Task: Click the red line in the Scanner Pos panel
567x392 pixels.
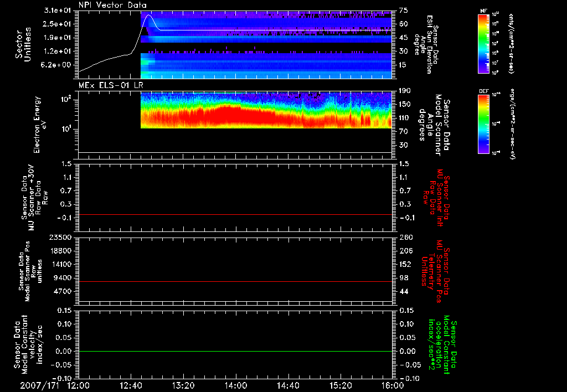Action: [235, 281]
